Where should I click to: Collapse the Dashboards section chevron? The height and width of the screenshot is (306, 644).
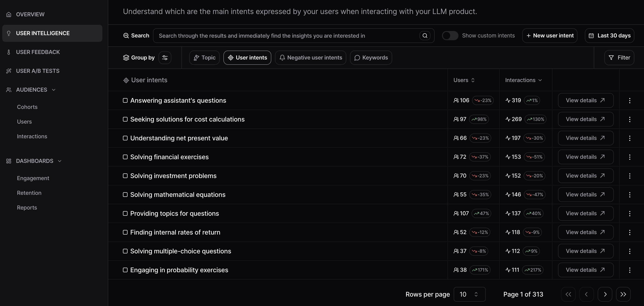click(x=59, y=161)
